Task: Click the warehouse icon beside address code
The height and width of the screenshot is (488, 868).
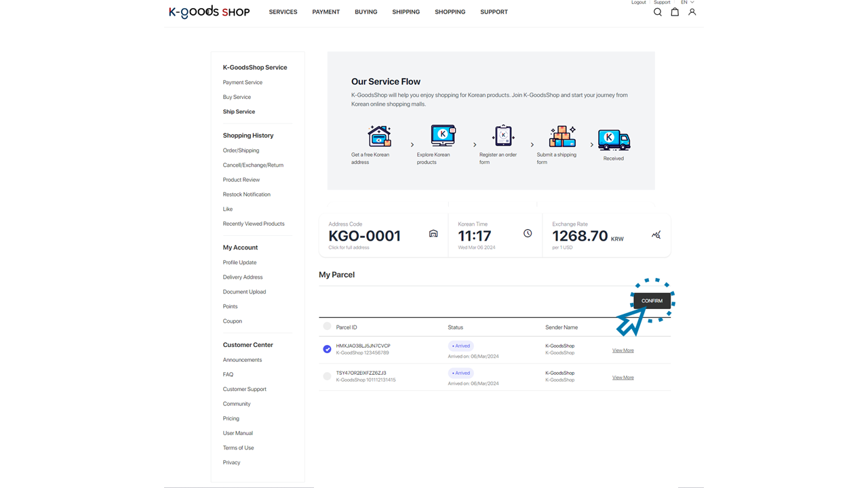Action: [433, 234]
